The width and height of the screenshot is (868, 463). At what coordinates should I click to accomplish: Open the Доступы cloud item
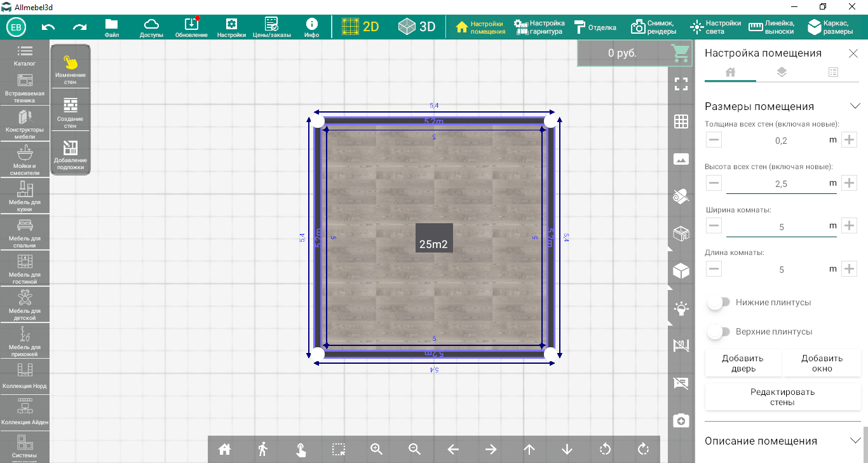click(x=151, y=27)
